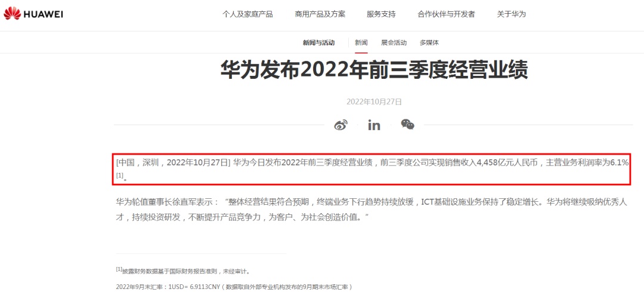Viewport: 644px width, 292px height.
Task: Click the Huawei logo
Action: [33, 14]
